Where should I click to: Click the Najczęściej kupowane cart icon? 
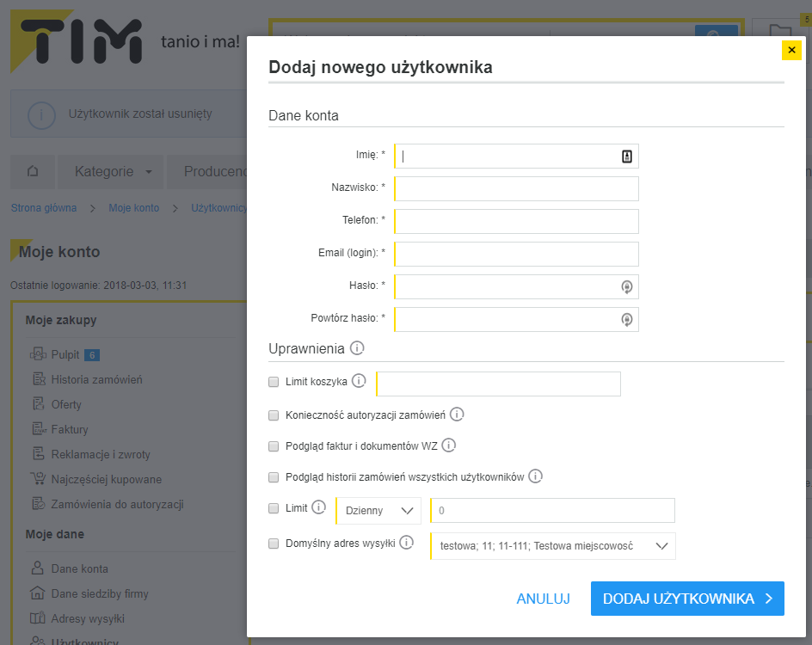(38, 479)
